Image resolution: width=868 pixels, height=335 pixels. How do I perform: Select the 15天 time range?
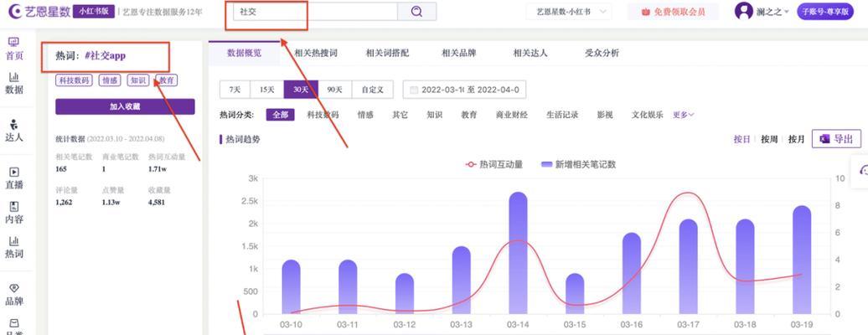point(266,90)
